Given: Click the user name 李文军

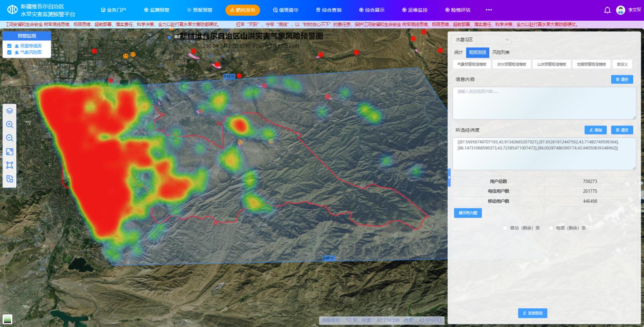Looking at the screenshot, I should click(634, 10).
